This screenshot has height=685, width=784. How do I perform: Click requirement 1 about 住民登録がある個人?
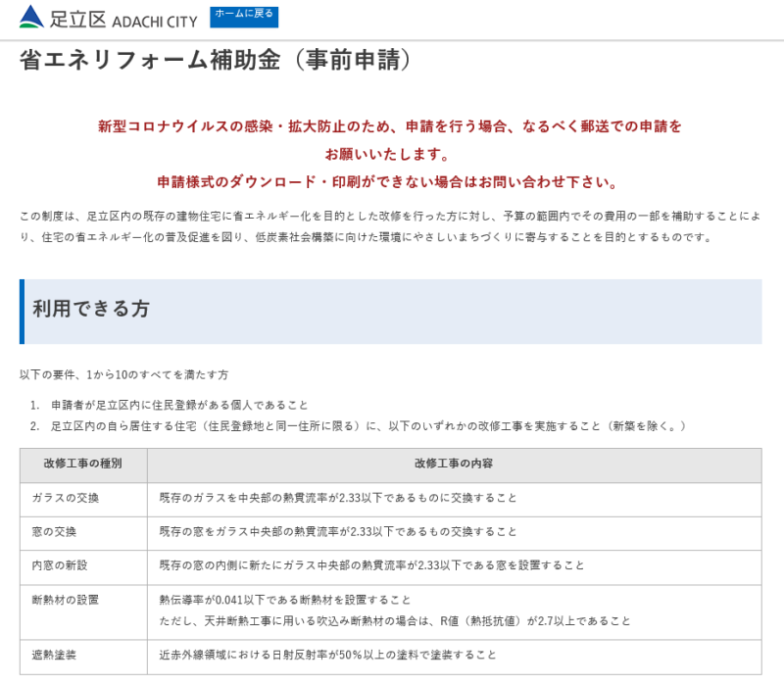point(179,405)
